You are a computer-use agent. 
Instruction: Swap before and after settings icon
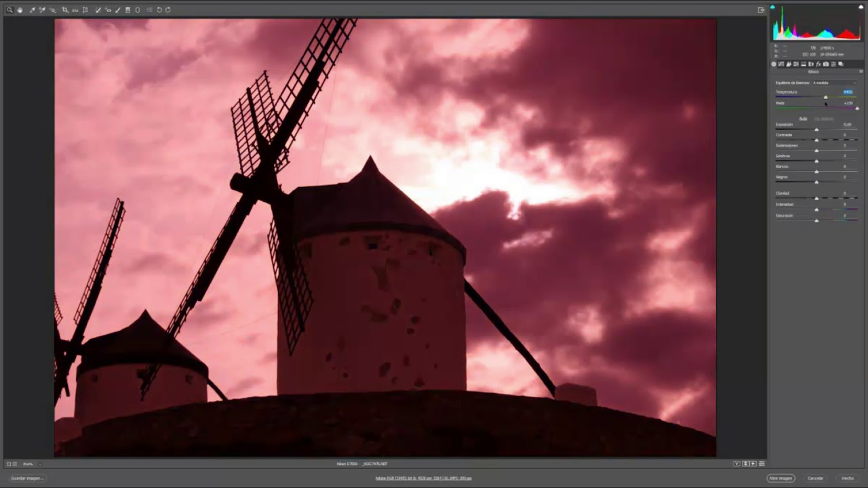point(746,464)
